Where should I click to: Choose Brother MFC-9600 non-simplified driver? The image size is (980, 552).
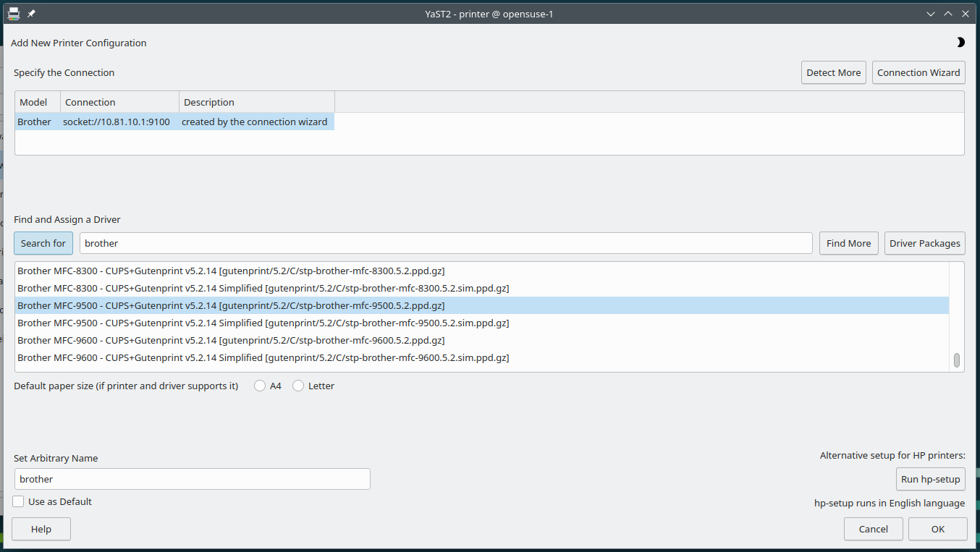point(231,340)
